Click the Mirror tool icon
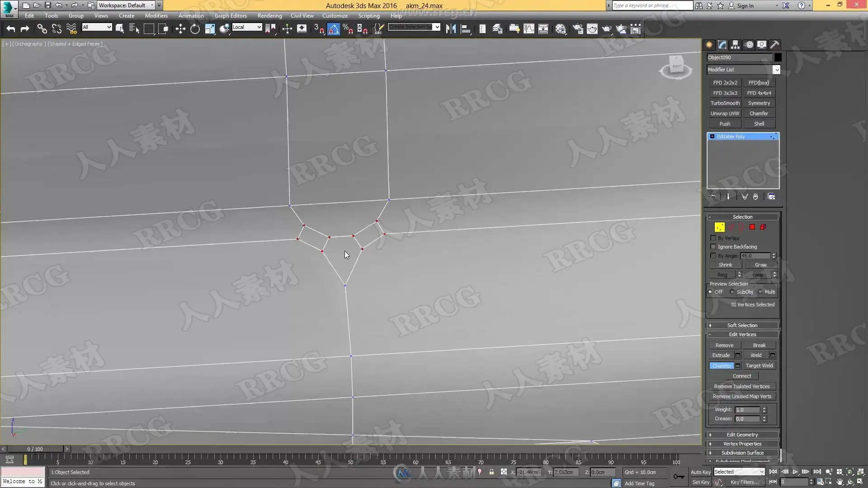Screen dimensions: 868x488 coord(451,29)
